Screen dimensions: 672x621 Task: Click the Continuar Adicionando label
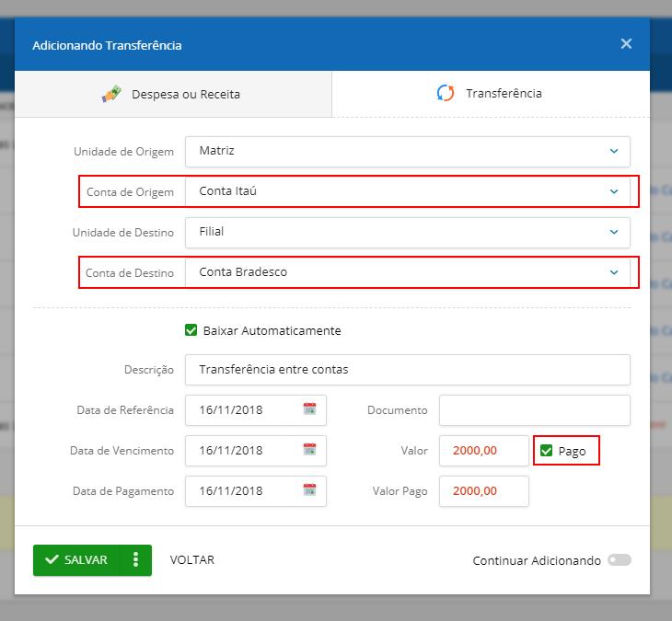[537, 560]
